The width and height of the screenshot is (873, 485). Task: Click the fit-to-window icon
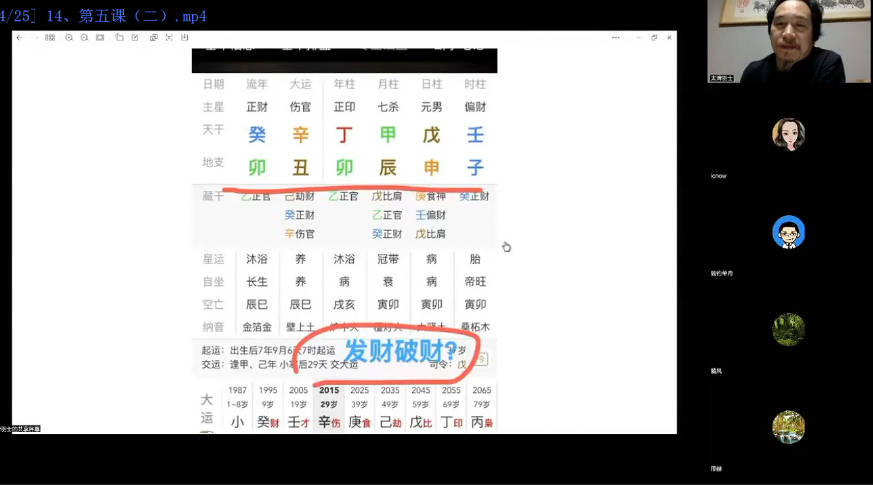click(x=100, y=38)
